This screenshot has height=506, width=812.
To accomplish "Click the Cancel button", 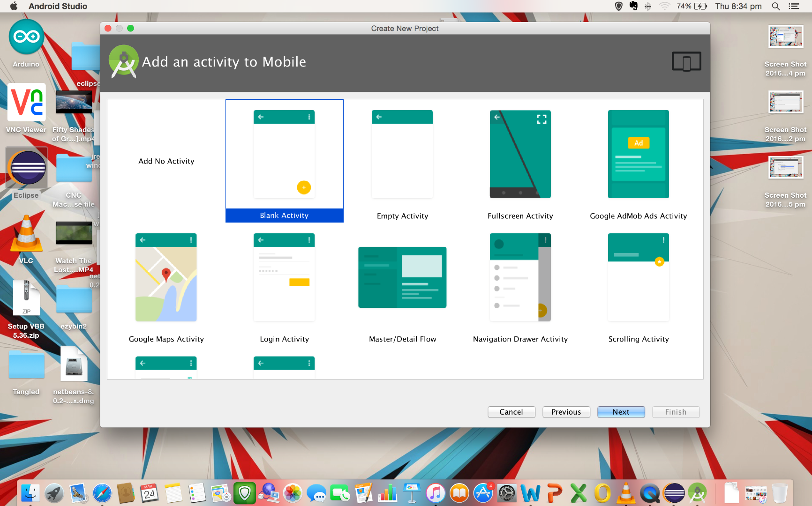I will (511, 412).
